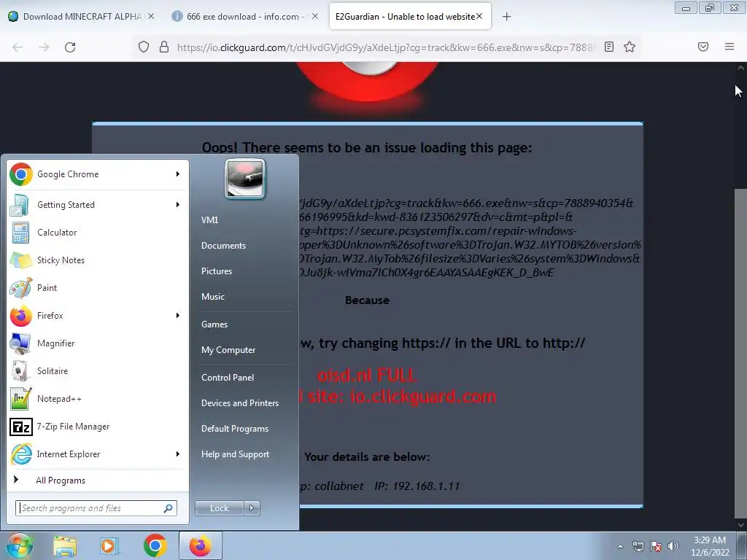The height and width of the screenshot is (560, 747).
Task: Click the clock showing 3:29 AM
Action: pos(710,546)
